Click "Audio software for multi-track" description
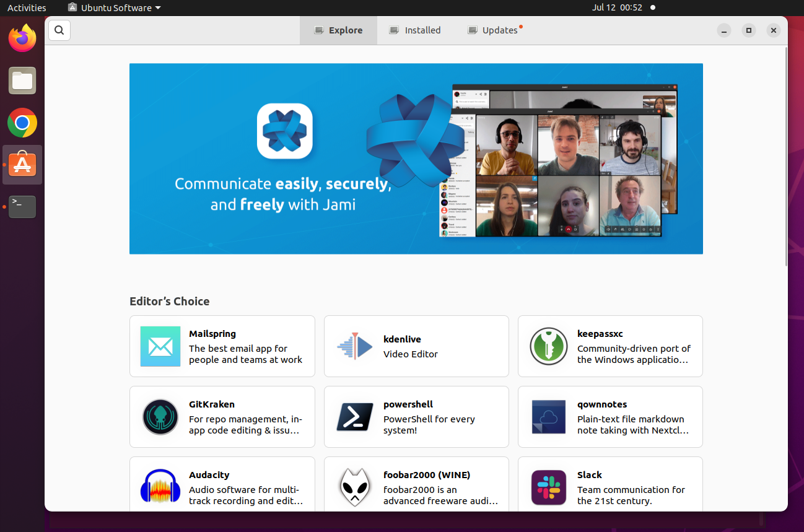 pyautogui.click(x=246, y=495)
